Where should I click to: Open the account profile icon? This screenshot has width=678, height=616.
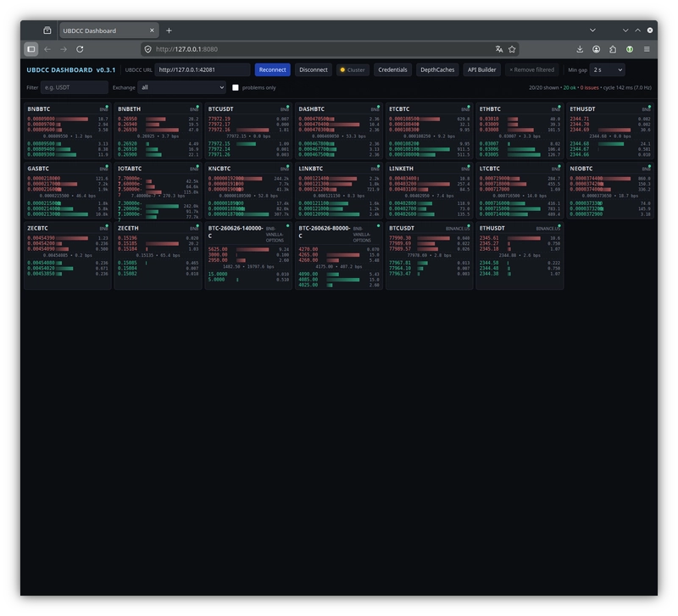pyautogui.click(x=597, y=49)
